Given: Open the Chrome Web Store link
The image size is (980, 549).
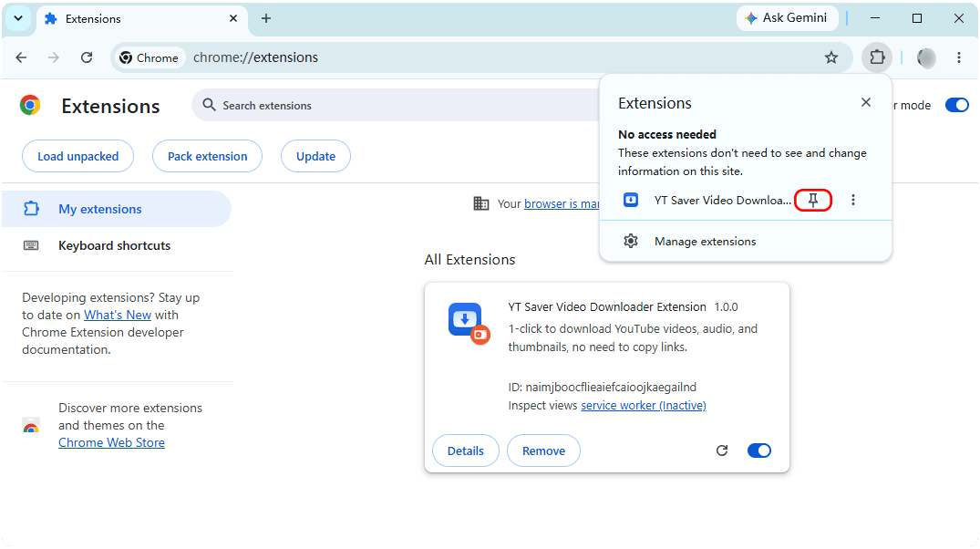Looking at the screenshot, I should coord(111,442).
